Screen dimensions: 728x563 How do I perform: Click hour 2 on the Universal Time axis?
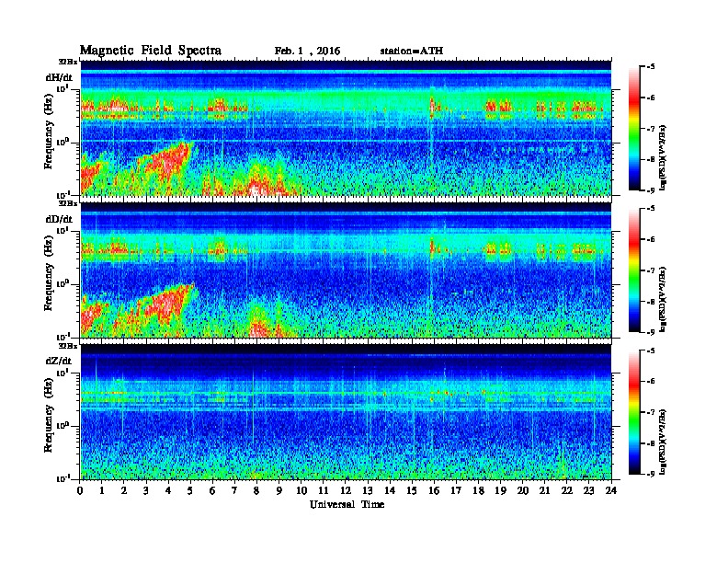click(x=124, y=490)
